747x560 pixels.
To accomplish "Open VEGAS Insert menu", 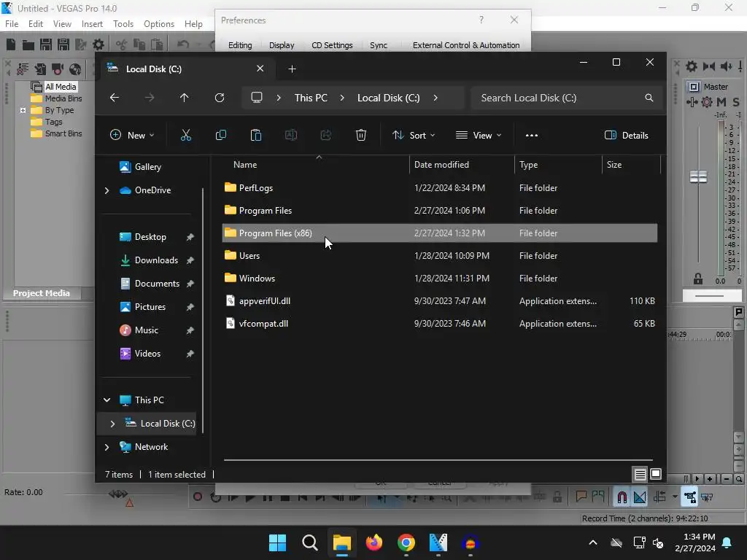I will pyautogui.click(x=92, y=24).
